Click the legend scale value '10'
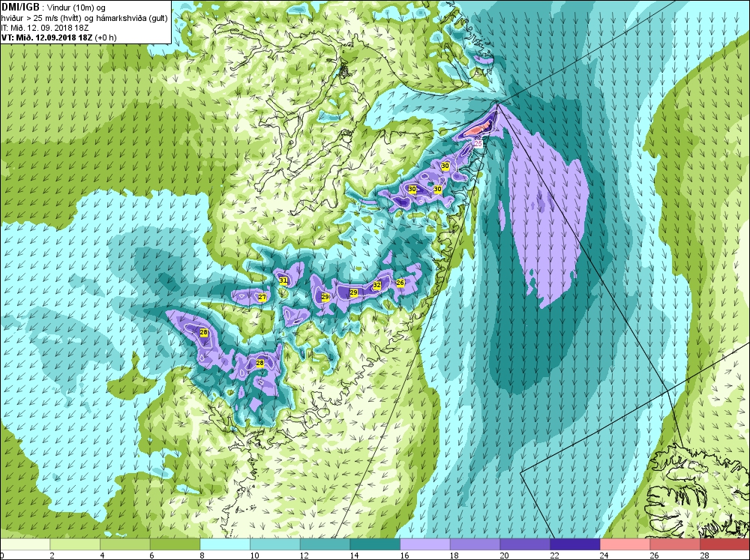750x560 pixels. 254,556
